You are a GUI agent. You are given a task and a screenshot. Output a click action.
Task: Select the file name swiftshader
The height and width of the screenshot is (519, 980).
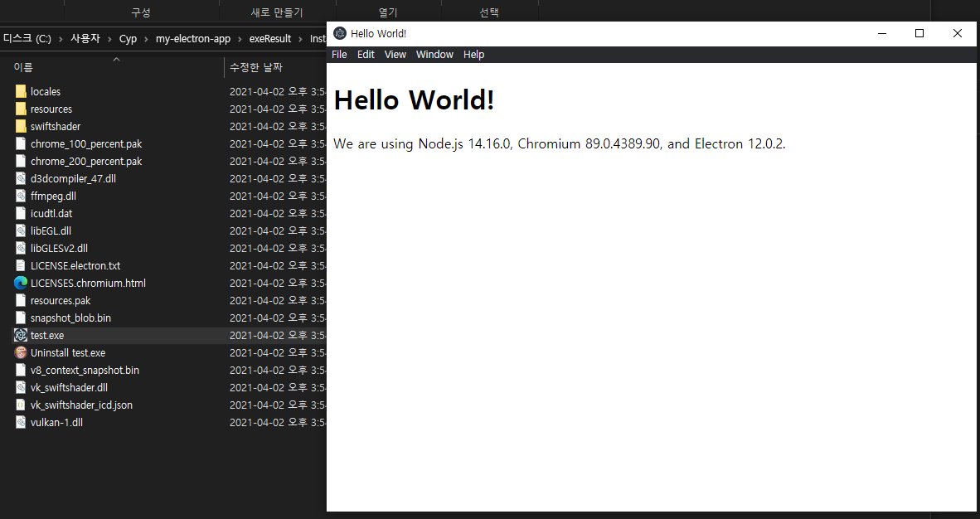tap(56, 126)
